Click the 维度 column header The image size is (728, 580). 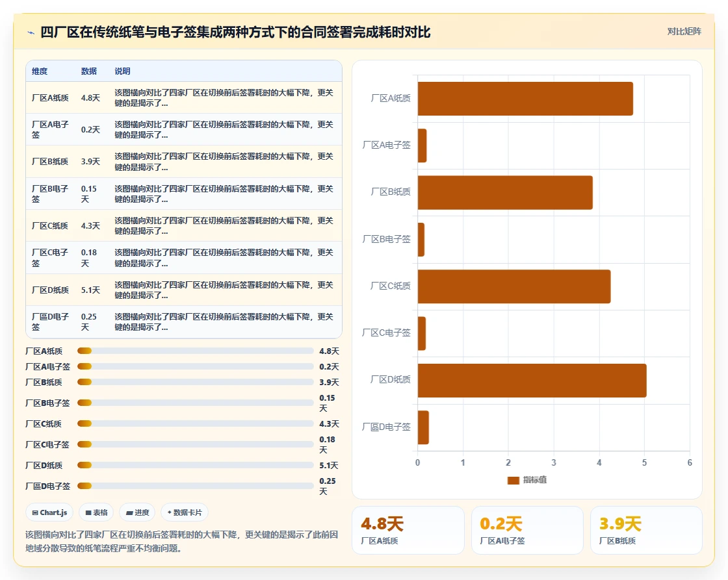[x=40, y=71]
